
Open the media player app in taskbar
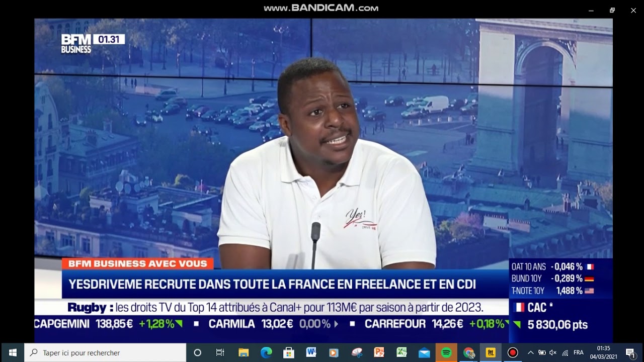[x=334, y=352]
